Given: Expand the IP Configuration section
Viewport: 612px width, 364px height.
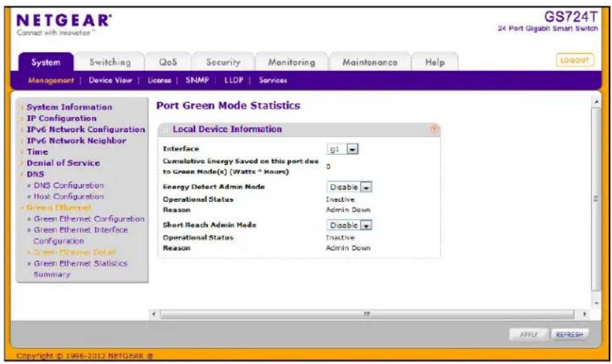Looking at the screenshot, I should click(x=61, y=118).
